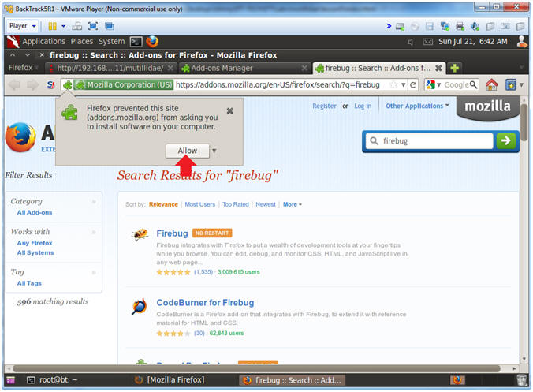Open the bookmarks toolbar icon
The image size is (533, 392).
tap(511, 84)
